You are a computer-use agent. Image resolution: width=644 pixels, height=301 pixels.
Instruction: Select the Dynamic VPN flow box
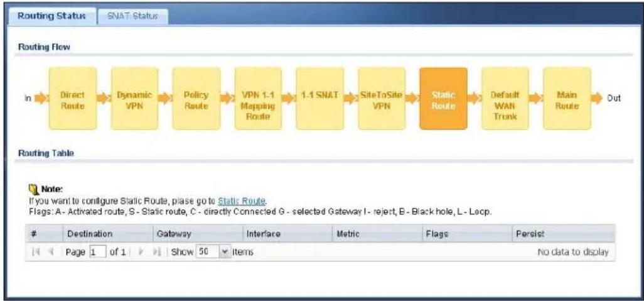(134, 99)
